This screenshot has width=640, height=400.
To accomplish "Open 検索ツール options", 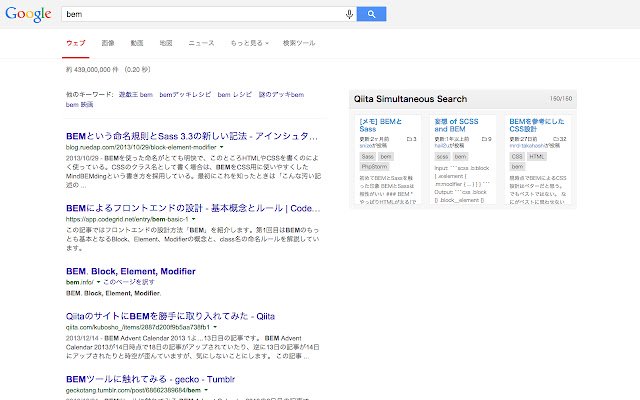I will click(x=299, y=43).
